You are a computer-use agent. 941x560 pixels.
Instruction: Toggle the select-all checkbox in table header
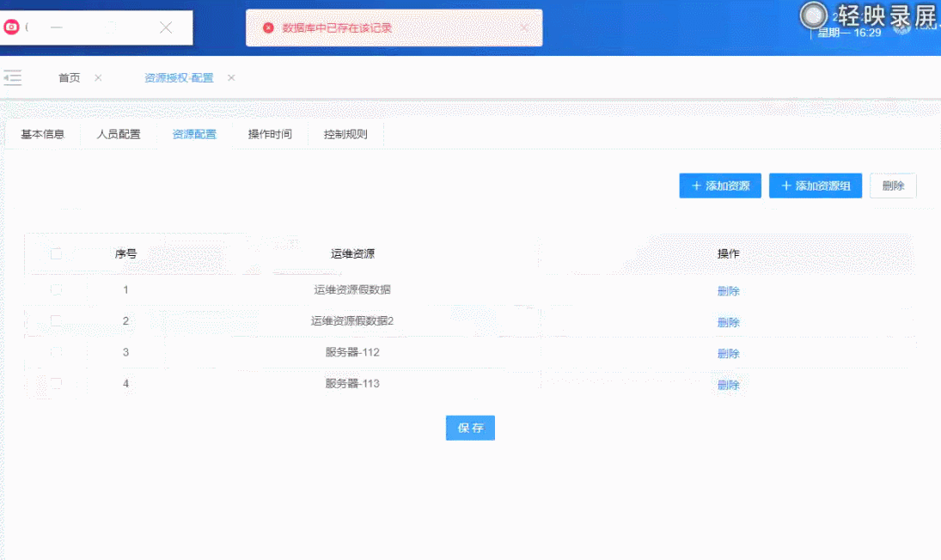(x=56, y=254)
